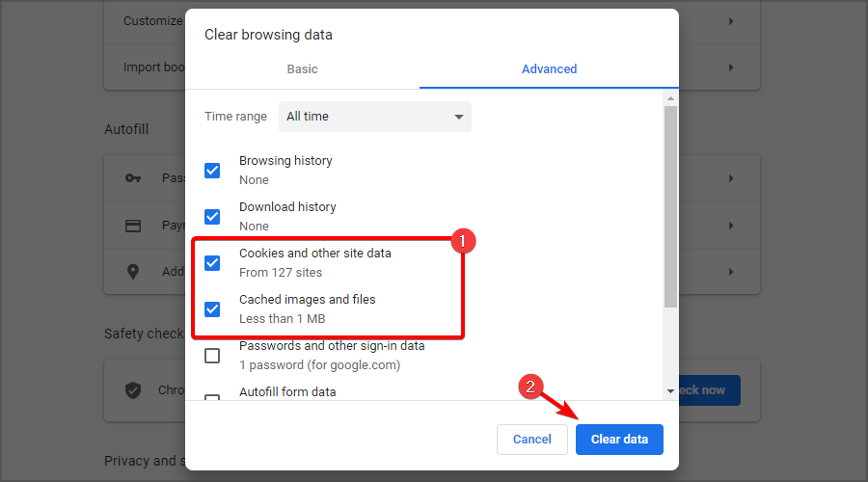
Task: Toggle Cookies and other site data checkbox
Action: pyautogui.click(x=212, y=263)
